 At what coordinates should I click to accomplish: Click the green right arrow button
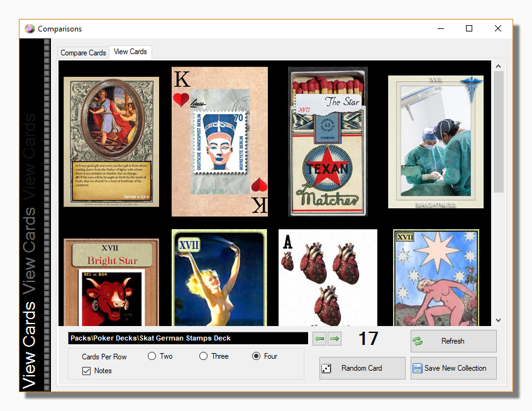335,339
